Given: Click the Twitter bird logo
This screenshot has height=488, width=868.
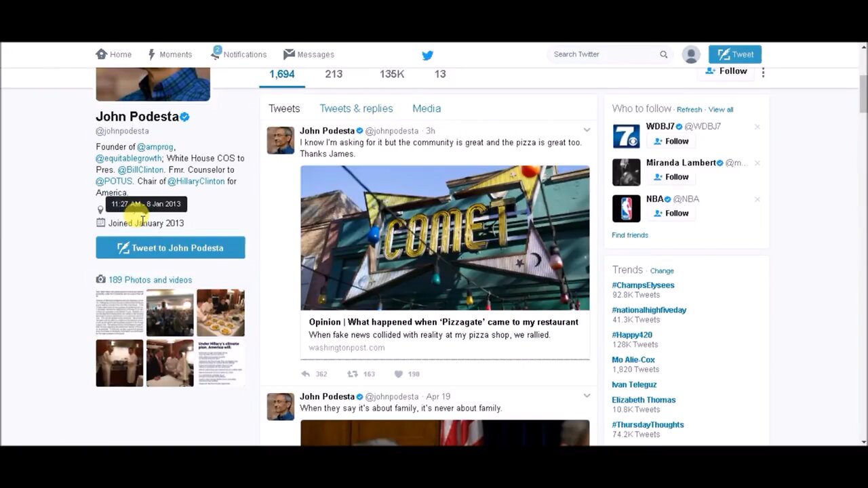Looking at the screenshot, I should (x=427, y=55).
